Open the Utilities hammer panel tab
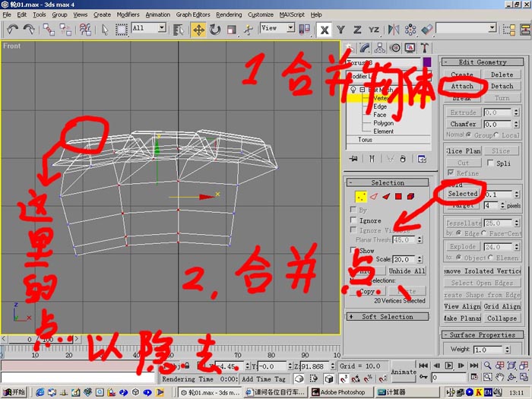The width and height of the screenshot is (532, 399). (x=425, y=48)
